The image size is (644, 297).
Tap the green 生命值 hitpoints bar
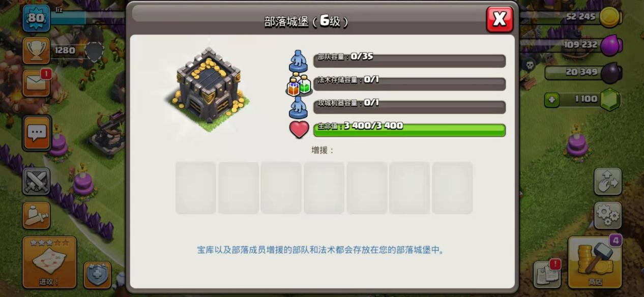[x=409, y=130]
